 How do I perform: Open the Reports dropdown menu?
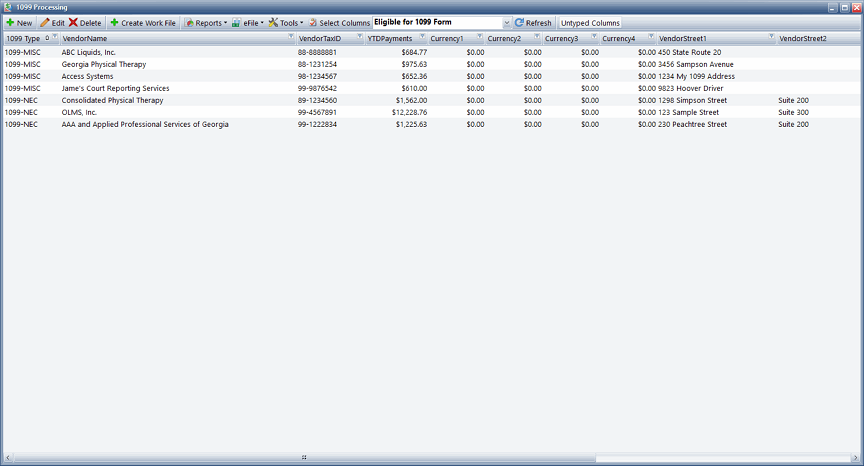click(206, 23)
